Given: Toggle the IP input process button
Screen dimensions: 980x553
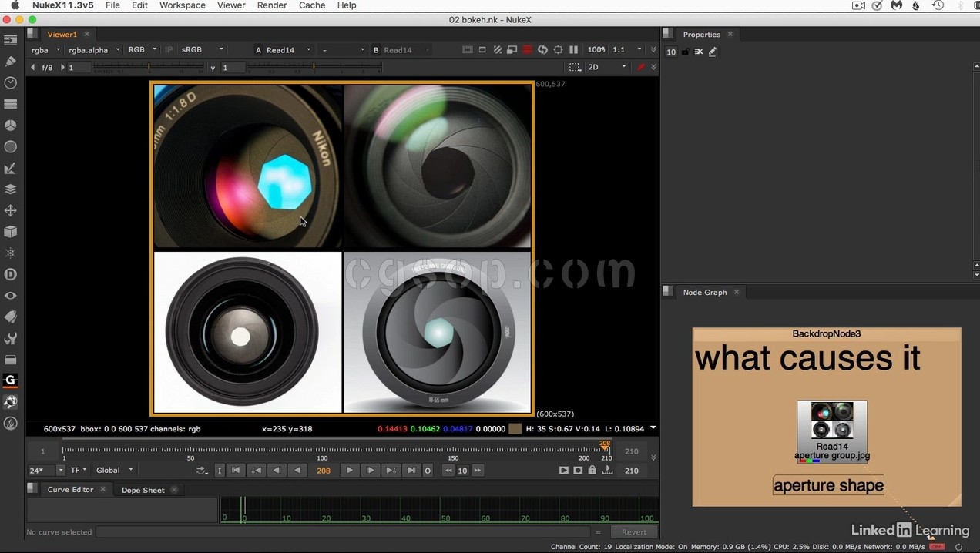Looking at the screenshot, I should click(x=169, y=50).
